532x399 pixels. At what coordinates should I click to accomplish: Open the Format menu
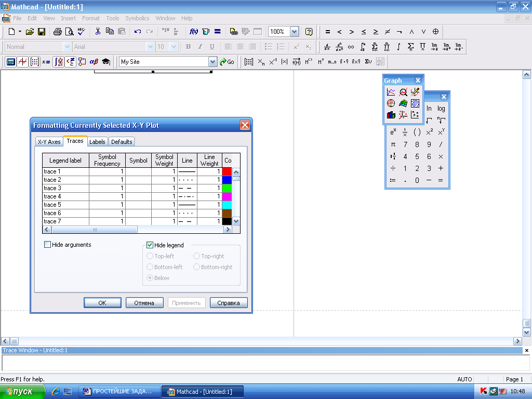(91, 18)
